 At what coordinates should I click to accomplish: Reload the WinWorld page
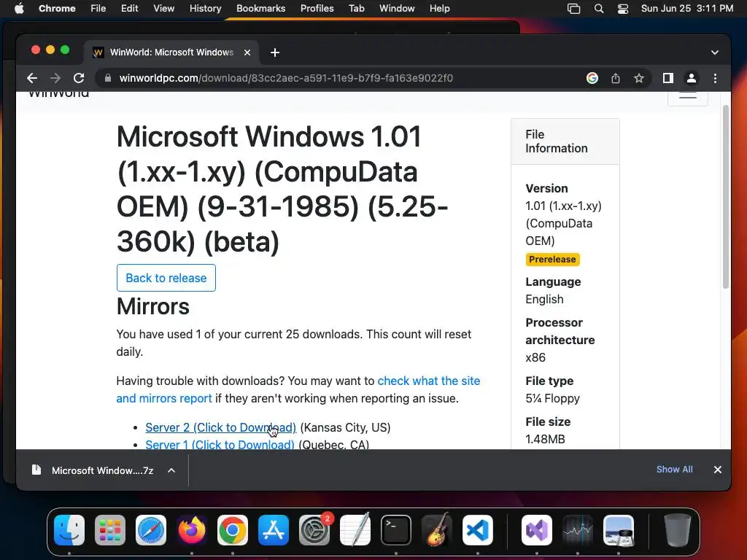(x=79, y=78)
